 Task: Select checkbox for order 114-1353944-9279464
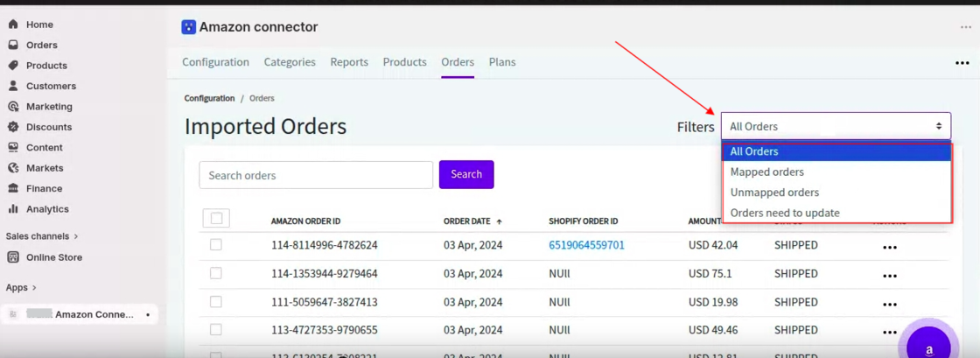click(215, 273)
